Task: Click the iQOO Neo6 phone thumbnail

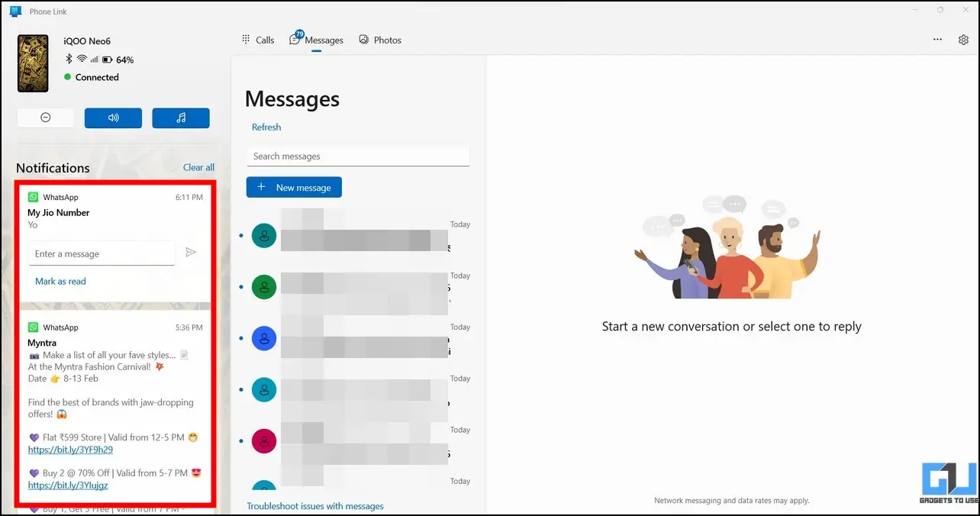Action: pyautogui.click(x=33, y=63)
